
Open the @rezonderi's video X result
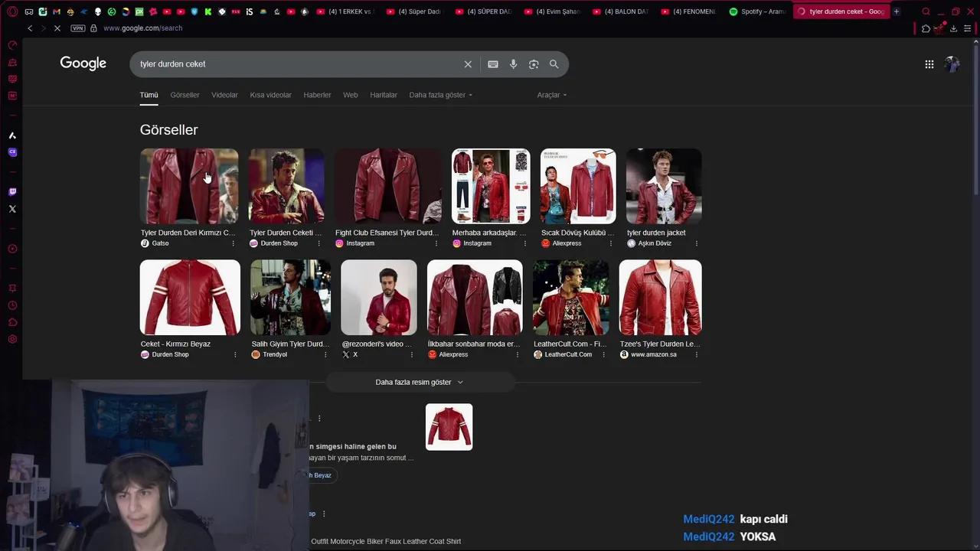point(377,344)
